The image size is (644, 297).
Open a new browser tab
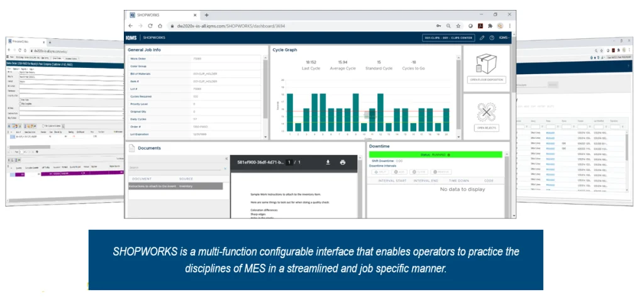(x=207, y=14)
